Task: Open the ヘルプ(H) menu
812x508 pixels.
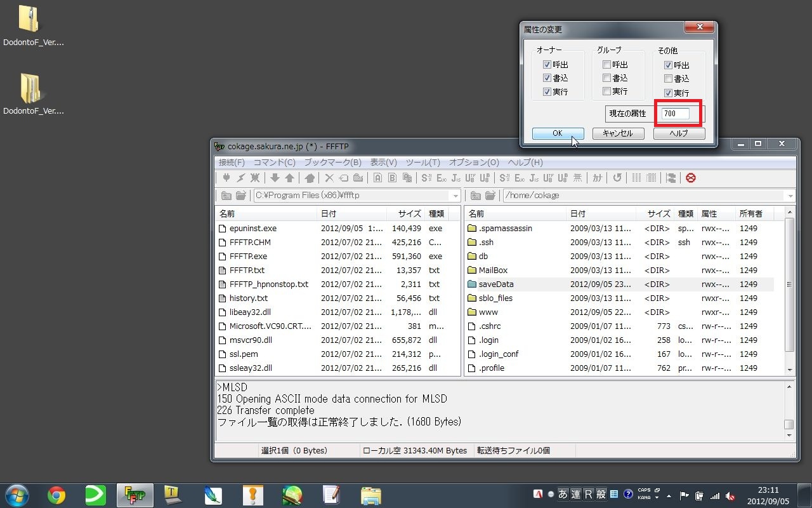Action: pyautogui.click(x=525, y=163)
